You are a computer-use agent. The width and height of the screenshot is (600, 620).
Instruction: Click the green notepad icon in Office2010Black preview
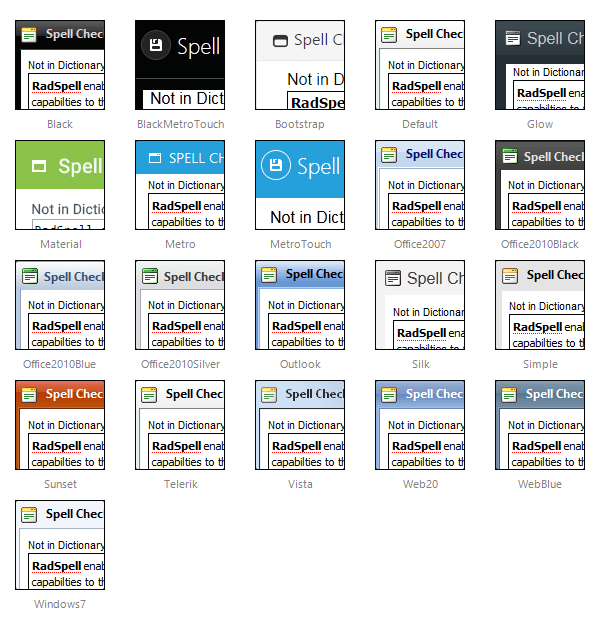(x=510, y=156)
